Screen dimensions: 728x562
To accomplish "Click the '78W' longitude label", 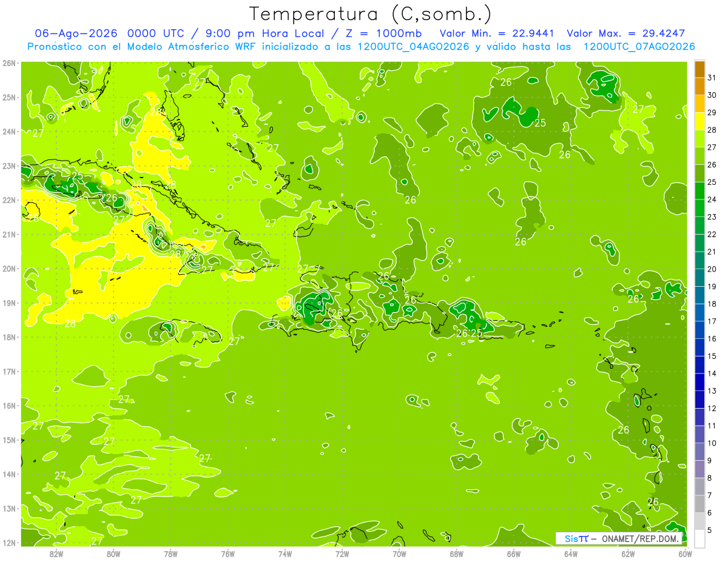I will coord(170,554).
